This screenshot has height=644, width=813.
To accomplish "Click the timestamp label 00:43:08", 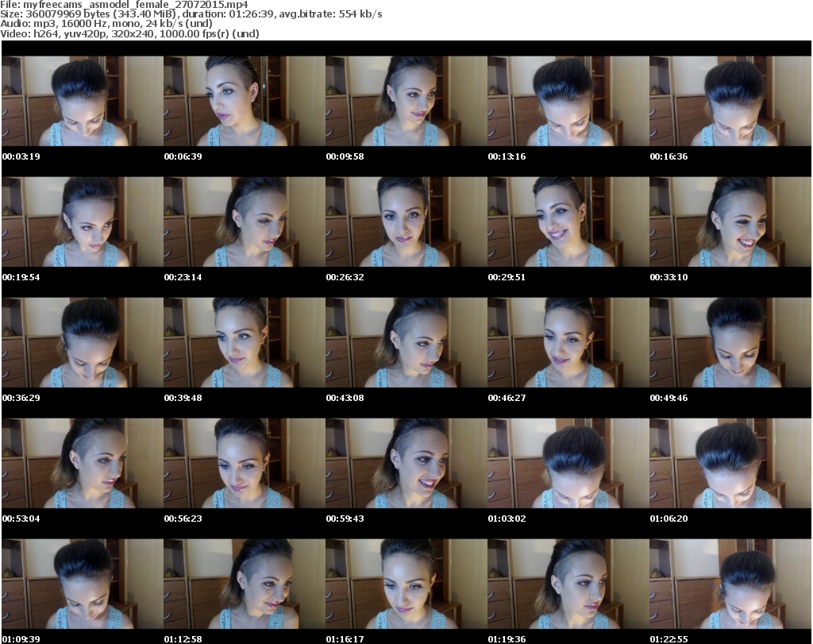I will tap(345, 398).
